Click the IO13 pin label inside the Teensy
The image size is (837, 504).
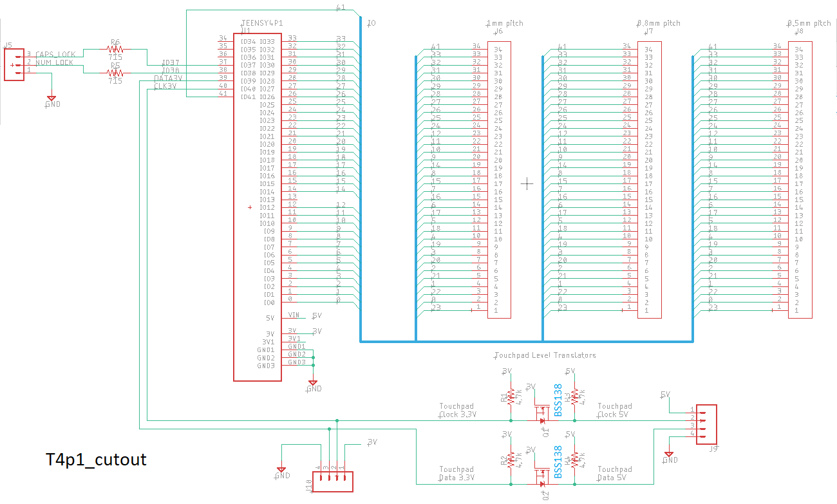point(267,200)
